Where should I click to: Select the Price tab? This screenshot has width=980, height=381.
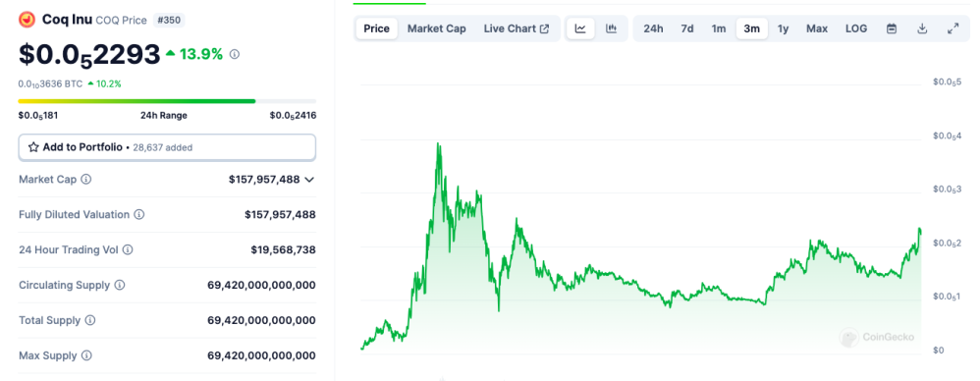pyautogui.click(x=376, y=28)
